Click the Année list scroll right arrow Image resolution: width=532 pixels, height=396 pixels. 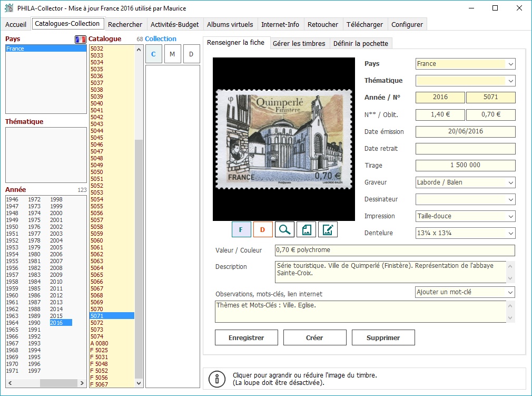pos(82,383)
